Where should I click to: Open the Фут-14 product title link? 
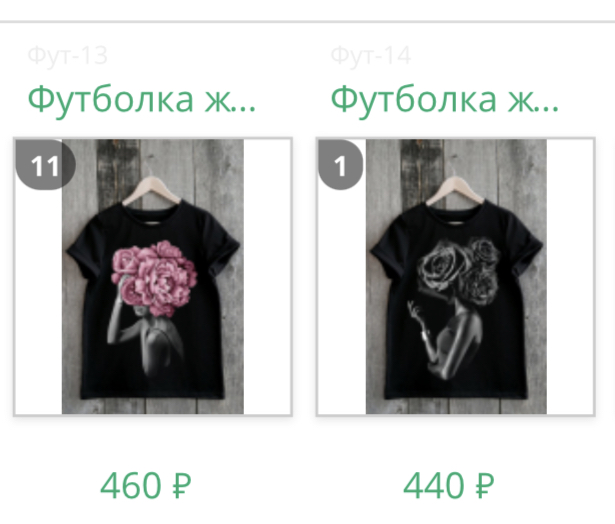[x=445, y=100]
